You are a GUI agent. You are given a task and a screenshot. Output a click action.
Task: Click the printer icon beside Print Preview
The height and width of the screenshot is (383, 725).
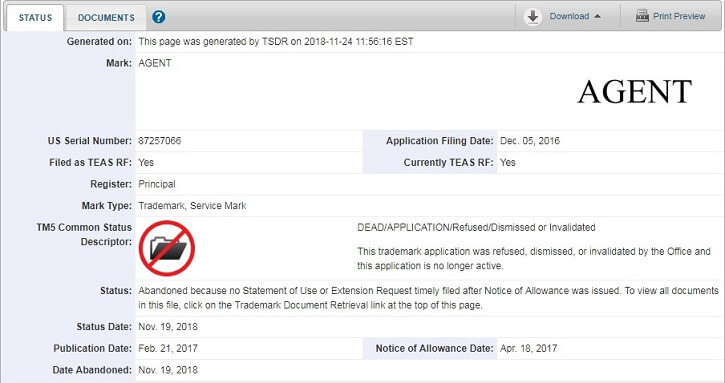(642, 16)
